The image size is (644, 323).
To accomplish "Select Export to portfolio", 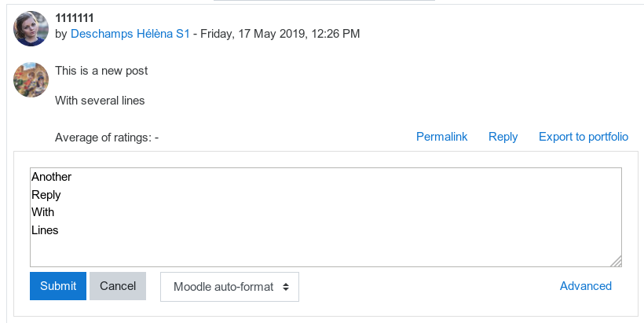I will point(584,137).
